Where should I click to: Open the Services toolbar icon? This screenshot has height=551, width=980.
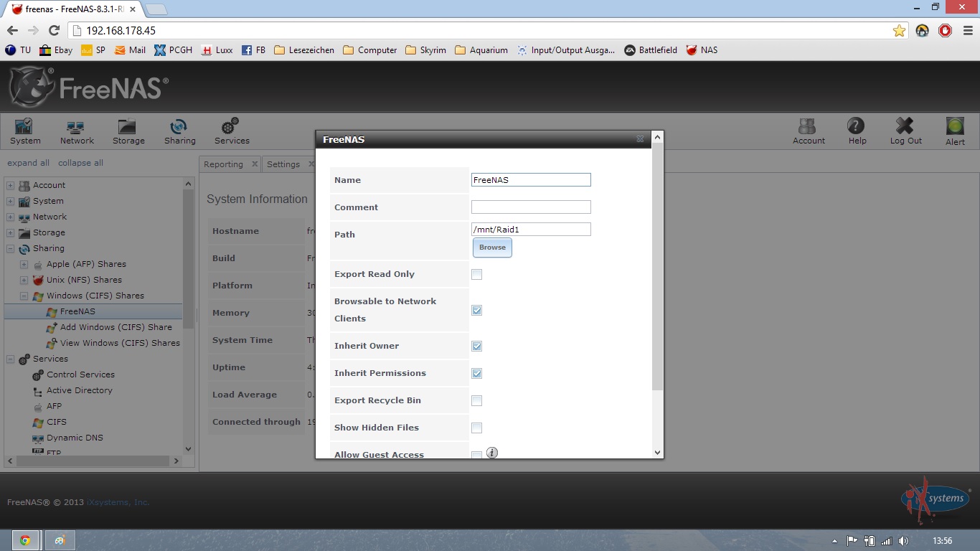232,132
